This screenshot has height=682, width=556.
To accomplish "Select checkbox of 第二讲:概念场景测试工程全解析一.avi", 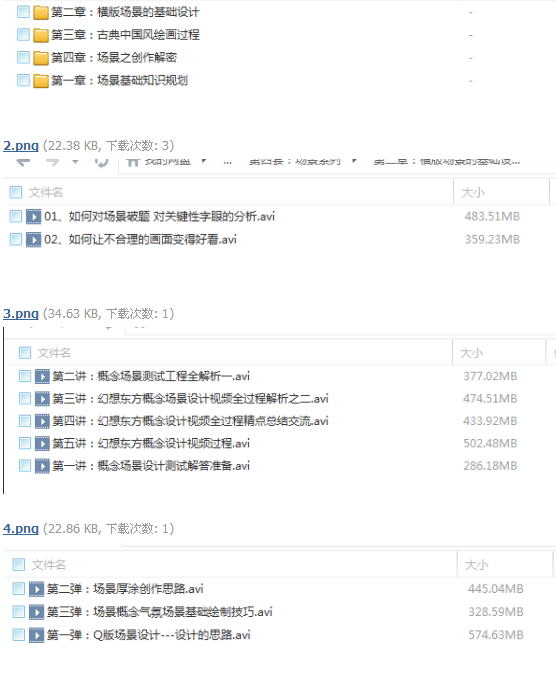I will [25, 376].
